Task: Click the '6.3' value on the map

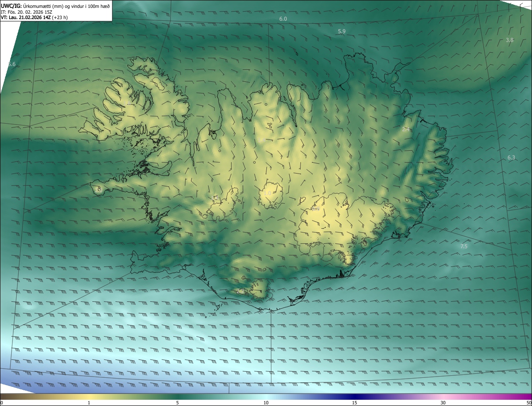Action: pyautogui.click(x=511, y=158)
